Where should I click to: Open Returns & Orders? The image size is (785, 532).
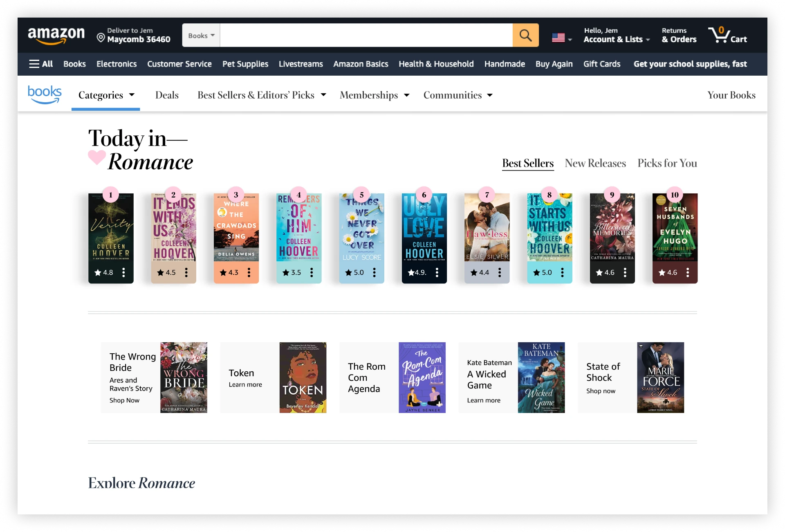coord(679,35)
